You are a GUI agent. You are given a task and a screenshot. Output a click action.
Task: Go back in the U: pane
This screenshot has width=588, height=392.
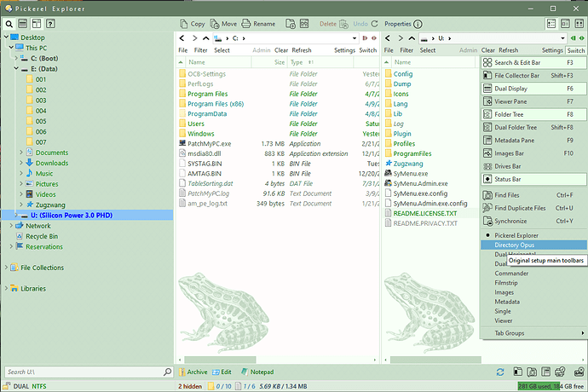(388, 38)
